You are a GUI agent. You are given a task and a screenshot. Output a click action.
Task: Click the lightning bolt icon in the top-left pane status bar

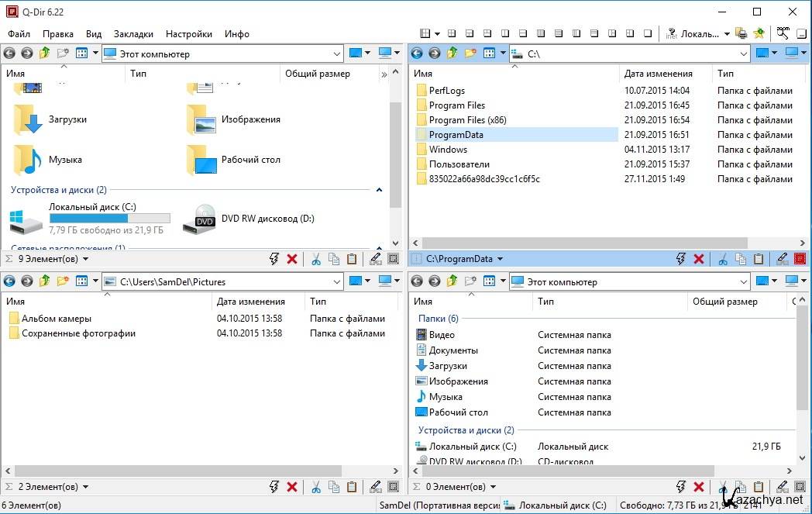[274, 259]
